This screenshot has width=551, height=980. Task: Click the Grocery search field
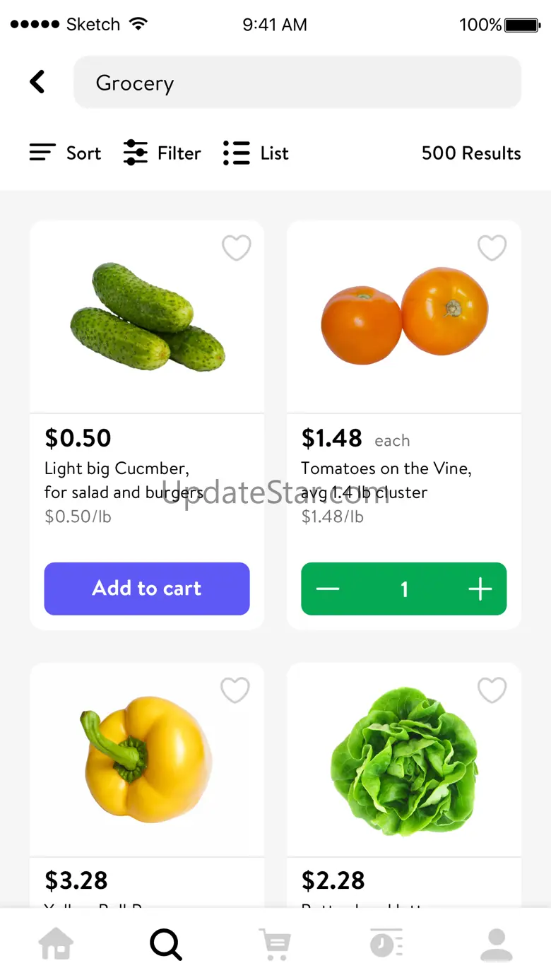point(297,83)
